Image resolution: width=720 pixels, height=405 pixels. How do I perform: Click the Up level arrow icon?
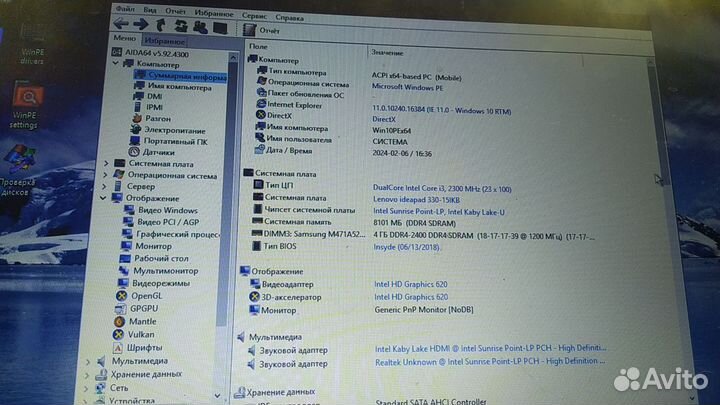tap(161, 25)
